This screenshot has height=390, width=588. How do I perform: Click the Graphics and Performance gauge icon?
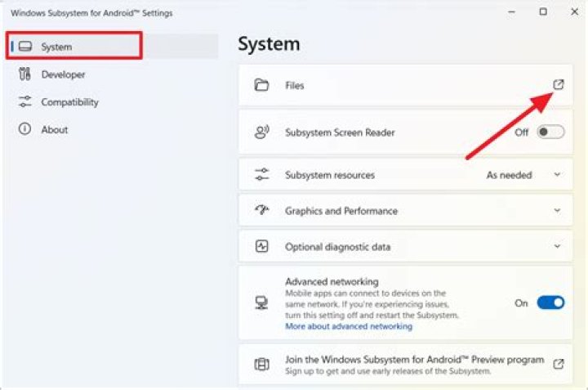click(x=262, y=211)
